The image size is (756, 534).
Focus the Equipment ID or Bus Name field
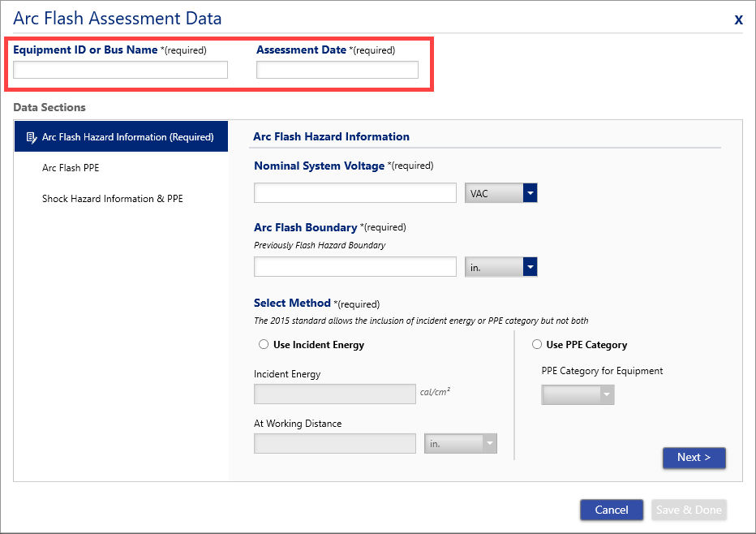point(121,70)
